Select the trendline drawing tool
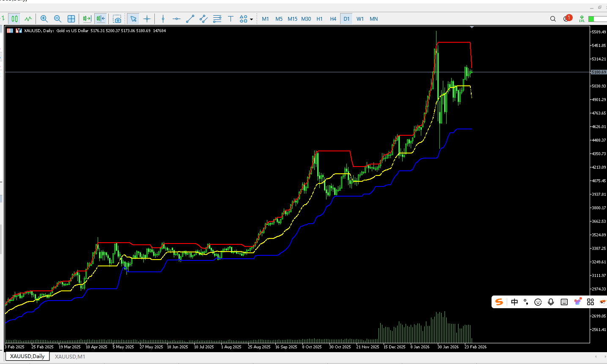 [190, 19]
